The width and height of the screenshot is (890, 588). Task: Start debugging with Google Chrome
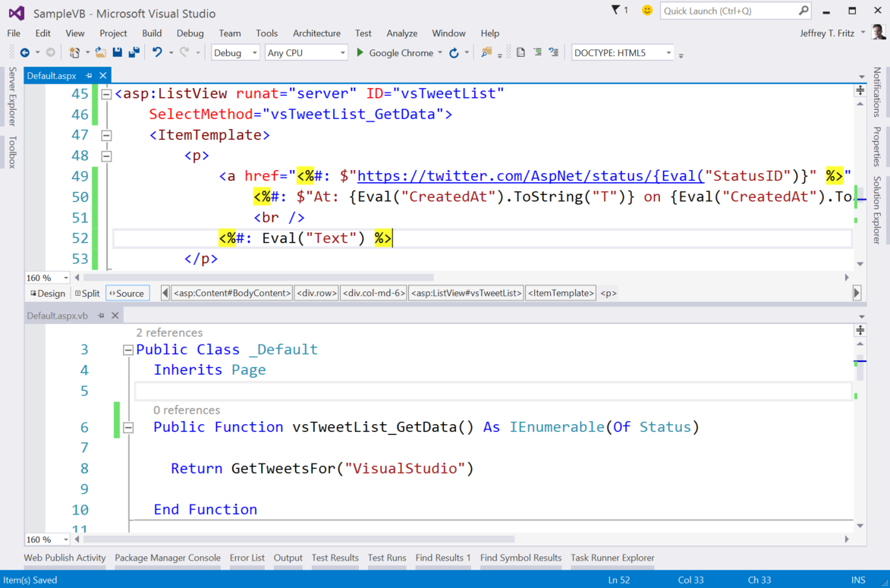pos(360,52)
